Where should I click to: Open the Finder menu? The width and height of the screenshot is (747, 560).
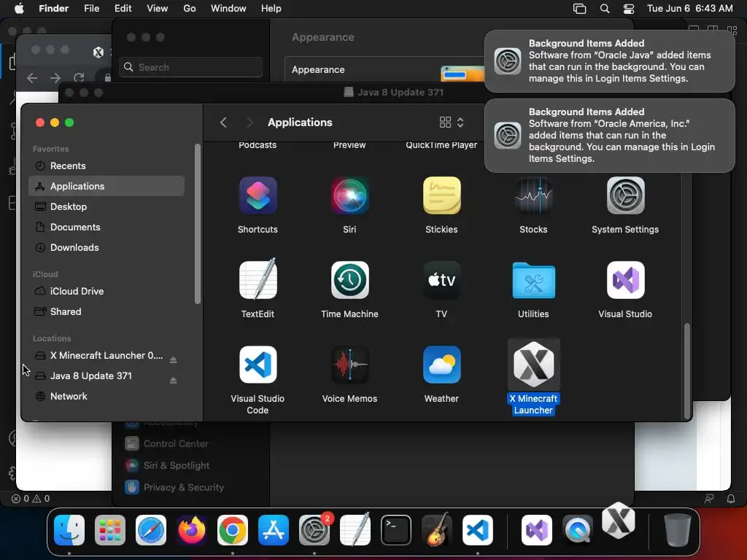(53, 8)
